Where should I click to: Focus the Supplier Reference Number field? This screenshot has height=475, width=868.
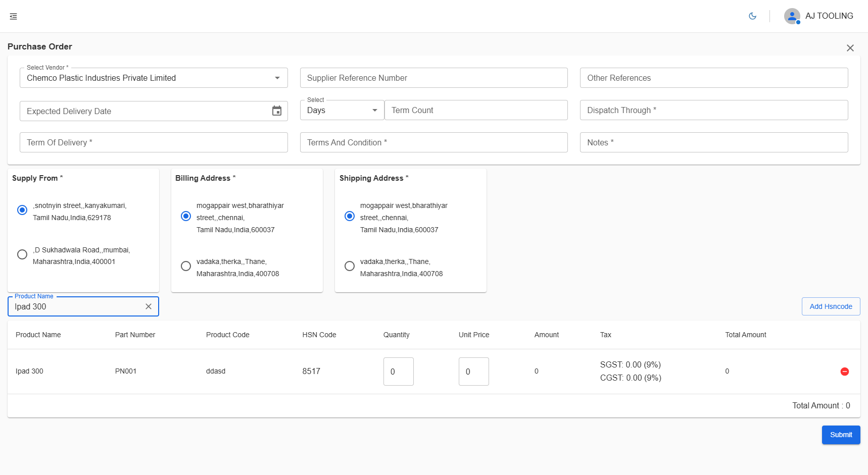tap(433, 78)
